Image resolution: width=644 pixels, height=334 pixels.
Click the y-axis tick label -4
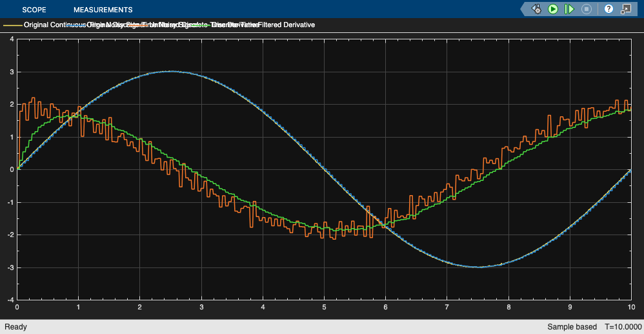tap(10, 300)
